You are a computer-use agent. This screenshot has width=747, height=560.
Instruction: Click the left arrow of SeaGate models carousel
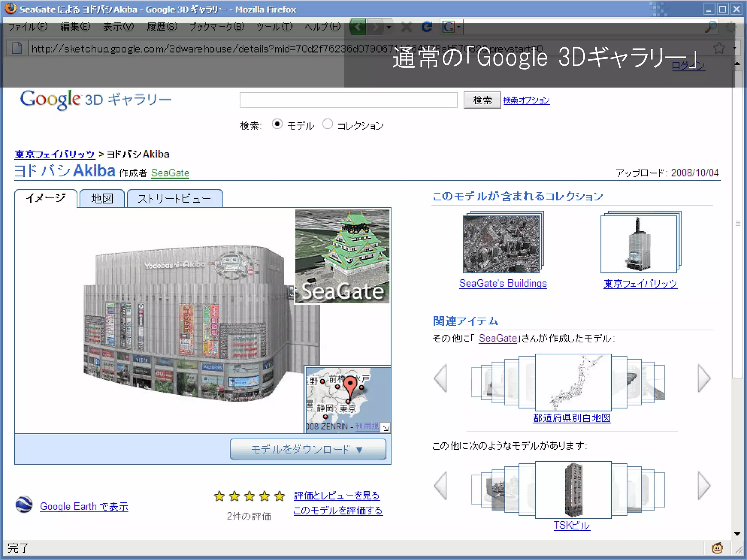click(441, 378)
